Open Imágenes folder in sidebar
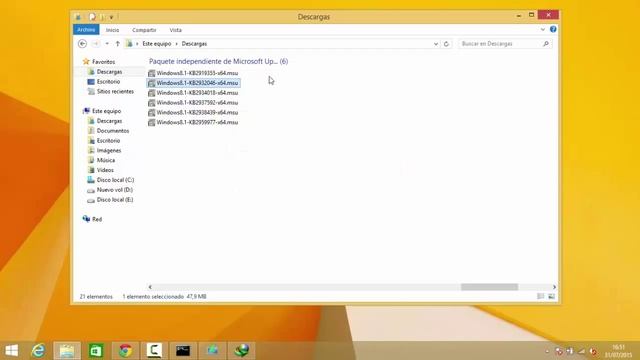640x360 pixels. 109,150
